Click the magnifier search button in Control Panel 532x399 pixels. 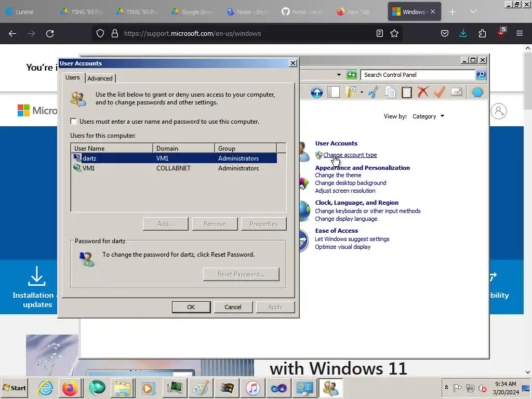point(481,75)
